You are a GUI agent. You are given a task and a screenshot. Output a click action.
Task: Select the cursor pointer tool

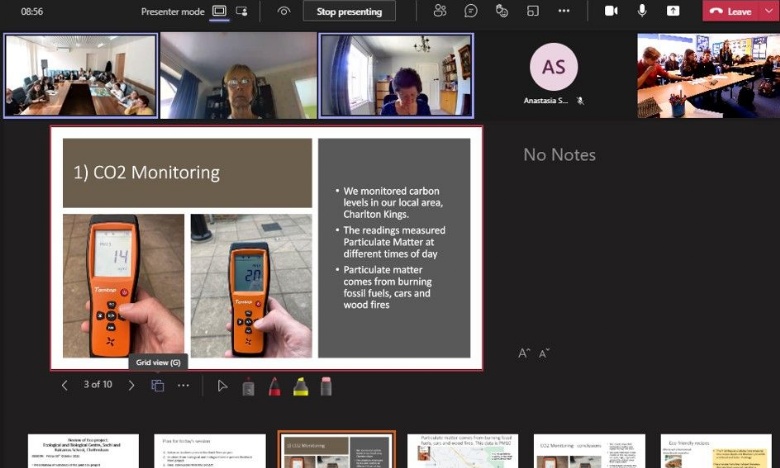(222, 385)
